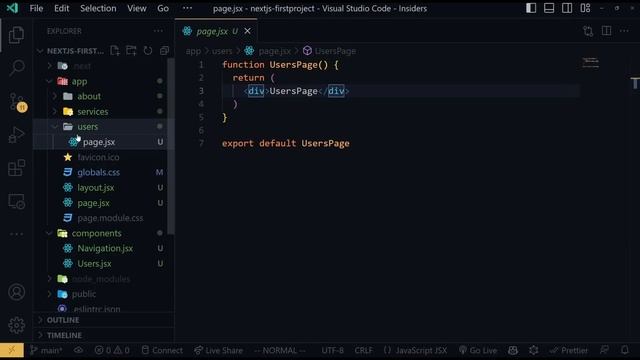Show more menu bar items
The width and height of the screenshot is (640, 360).
(187, 8)
